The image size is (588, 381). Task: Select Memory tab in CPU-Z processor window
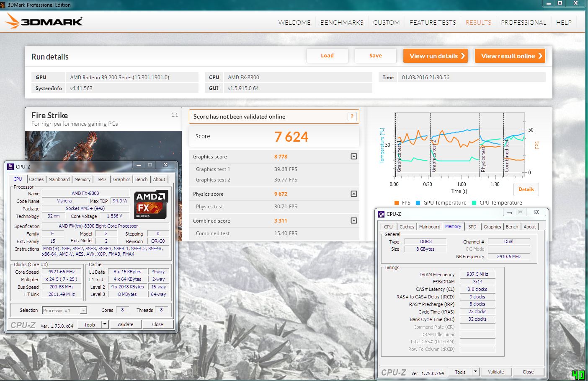83,179
